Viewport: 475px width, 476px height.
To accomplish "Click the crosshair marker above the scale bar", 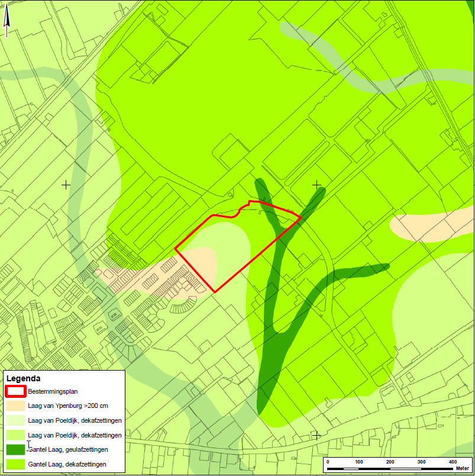I will click(316, 436).
